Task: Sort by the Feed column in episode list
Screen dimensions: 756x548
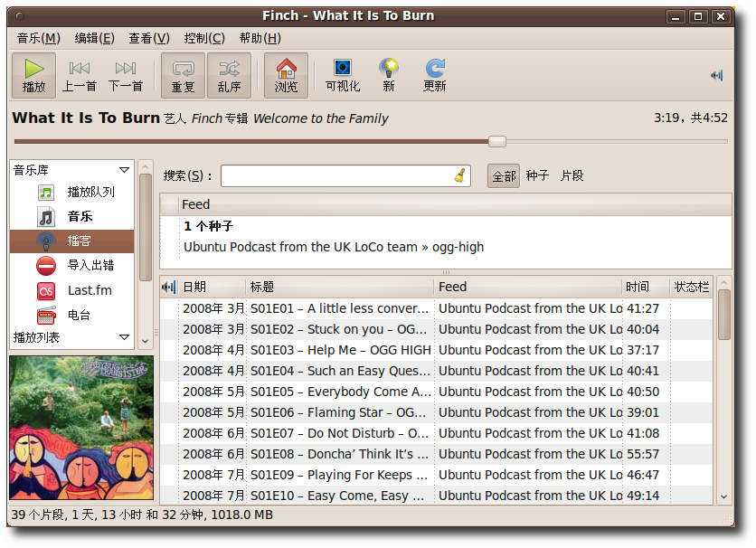Action: point(528,288)
